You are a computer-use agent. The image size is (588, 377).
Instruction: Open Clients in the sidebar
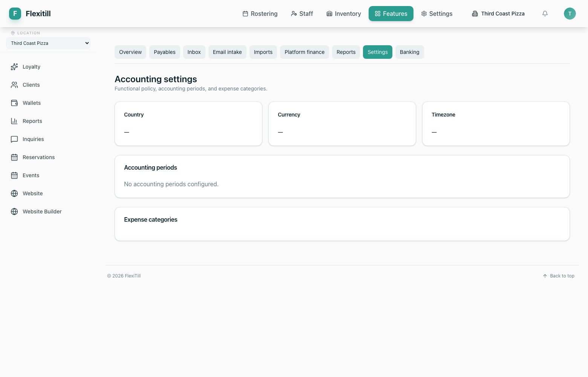pos(48,85)
